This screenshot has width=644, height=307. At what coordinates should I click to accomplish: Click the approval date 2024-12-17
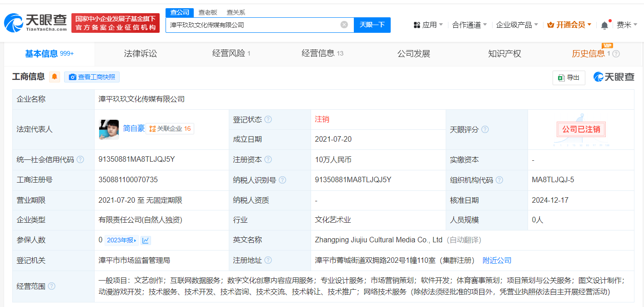coord(550,200)
